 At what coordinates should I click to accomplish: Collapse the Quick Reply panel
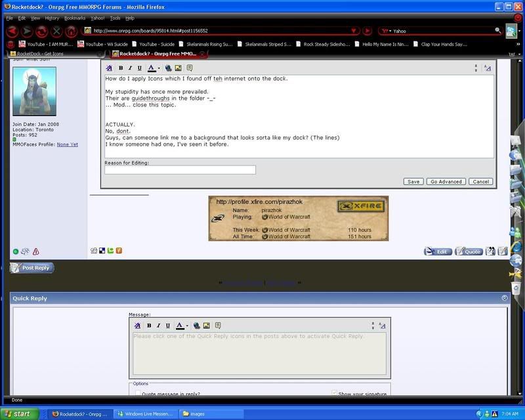tap(505, 298)
